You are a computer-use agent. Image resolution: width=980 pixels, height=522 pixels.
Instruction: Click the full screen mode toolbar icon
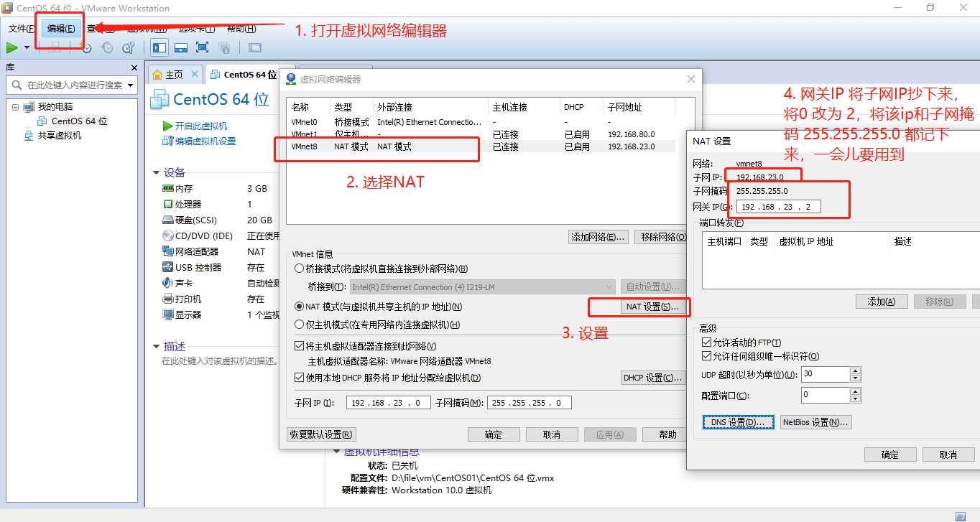(x=202, y=47)
